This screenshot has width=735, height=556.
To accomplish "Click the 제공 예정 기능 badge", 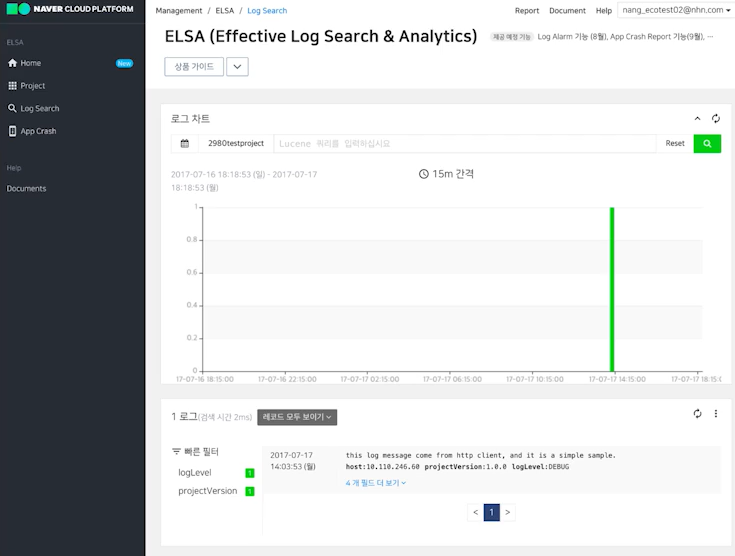I will (x=511, y=37).
